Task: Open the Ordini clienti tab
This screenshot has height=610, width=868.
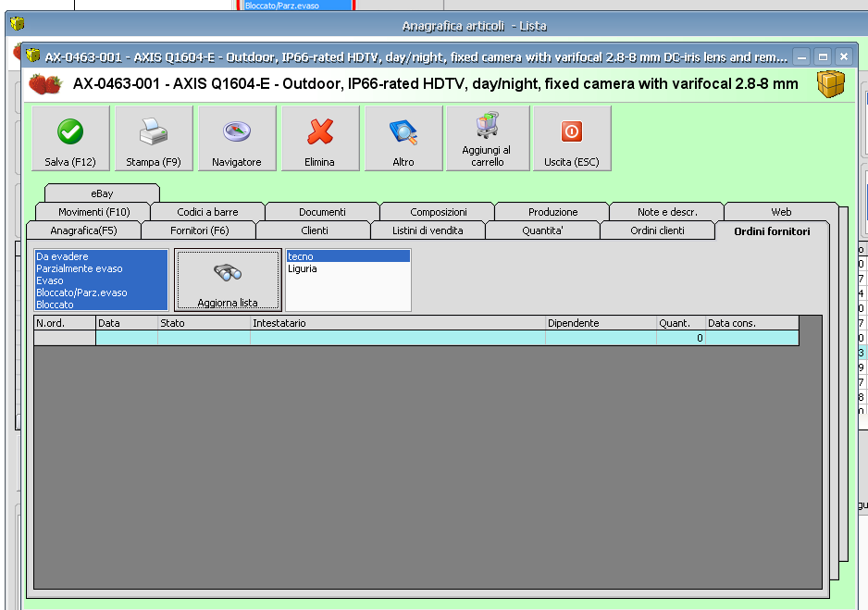Action: click(657, 230)
